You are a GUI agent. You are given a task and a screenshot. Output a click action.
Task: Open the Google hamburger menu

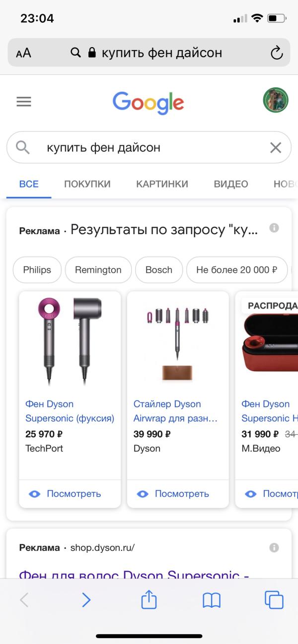tap(24, 102)
